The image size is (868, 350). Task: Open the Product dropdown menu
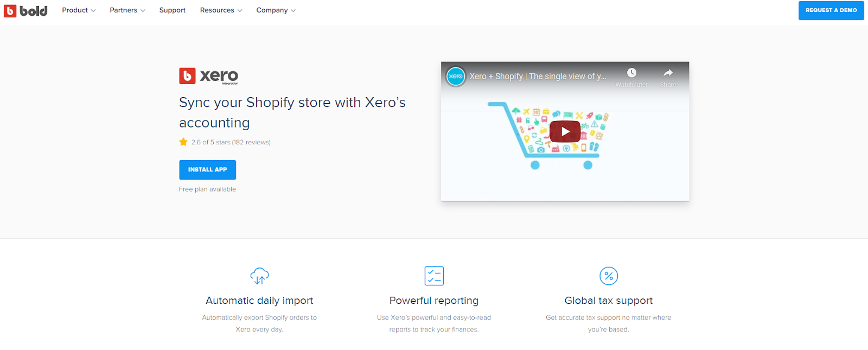(79, 10)
